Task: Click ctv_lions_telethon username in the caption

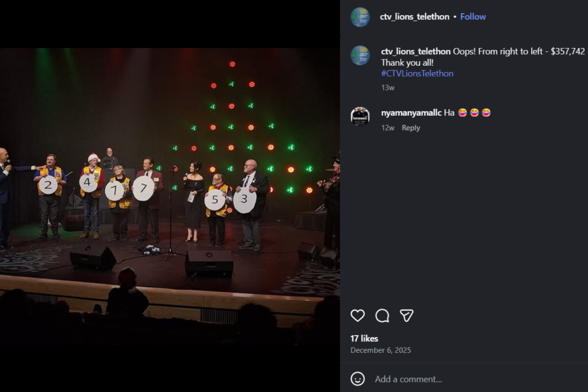Action: tap(415, 51)
